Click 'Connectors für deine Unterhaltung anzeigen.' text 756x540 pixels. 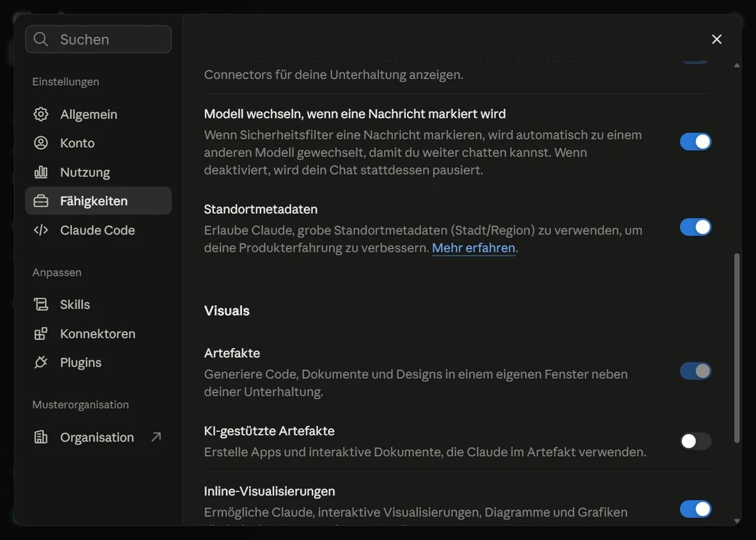tap(333, 75)
